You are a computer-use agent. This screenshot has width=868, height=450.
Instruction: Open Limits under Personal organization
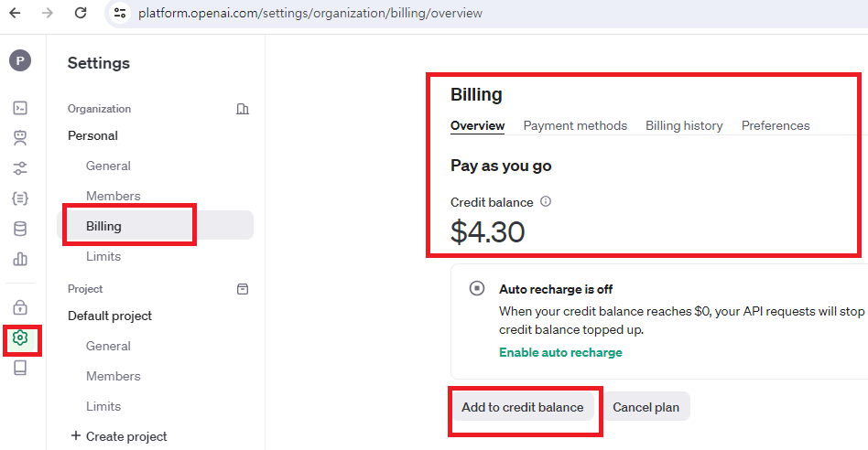[103, 256]
